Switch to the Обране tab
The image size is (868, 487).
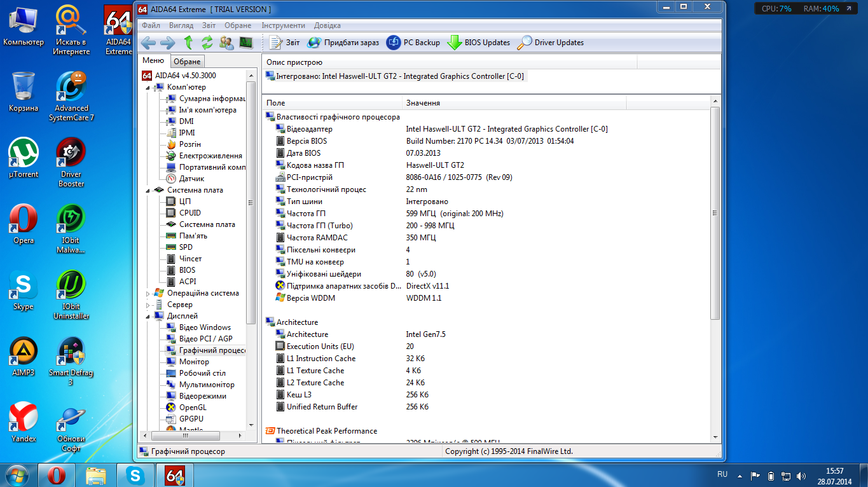pos(187,62)
